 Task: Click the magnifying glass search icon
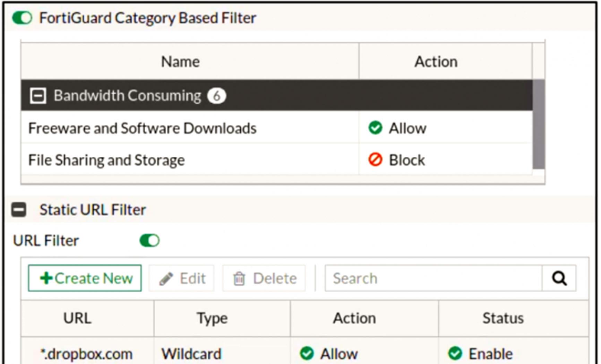click(559, 278)
